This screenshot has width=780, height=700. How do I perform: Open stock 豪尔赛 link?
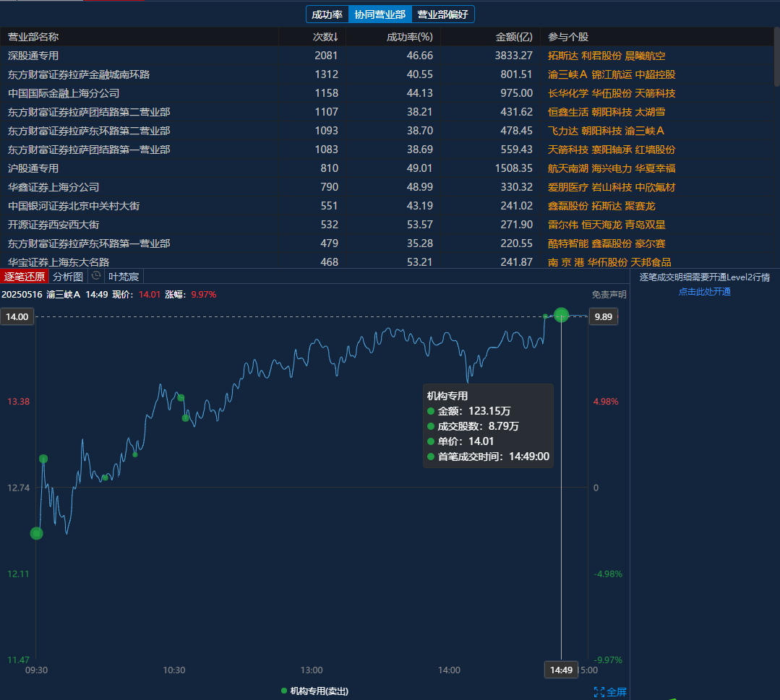pos(650,243)
